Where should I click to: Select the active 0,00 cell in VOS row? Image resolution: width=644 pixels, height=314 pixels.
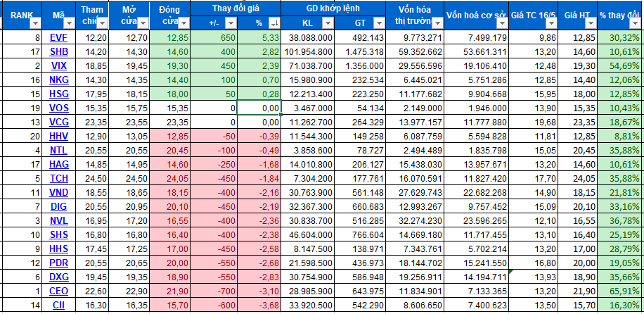pyautogui.click(x=259, y=108)
